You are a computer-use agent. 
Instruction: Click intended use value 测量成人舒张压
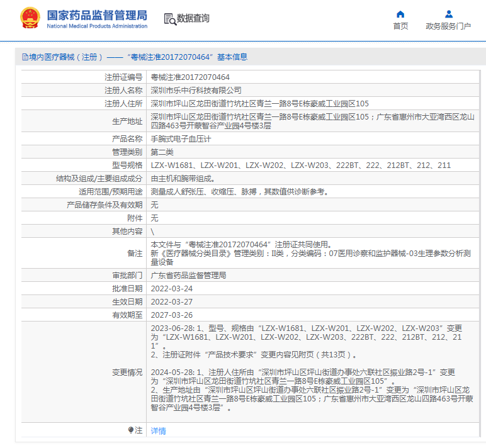pyautogui.click(x=240, y=192)
